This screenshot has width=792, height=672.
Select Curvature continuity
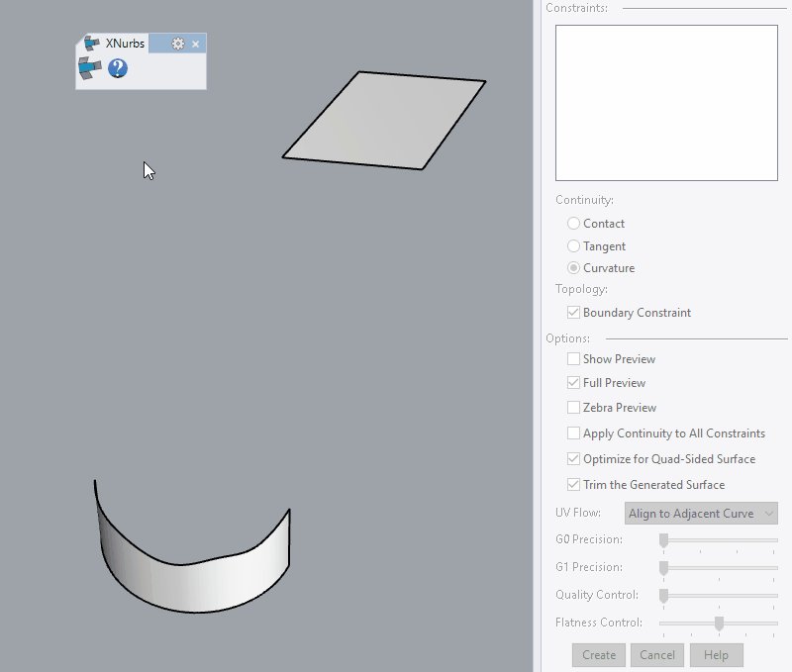(x=573, y=268)
